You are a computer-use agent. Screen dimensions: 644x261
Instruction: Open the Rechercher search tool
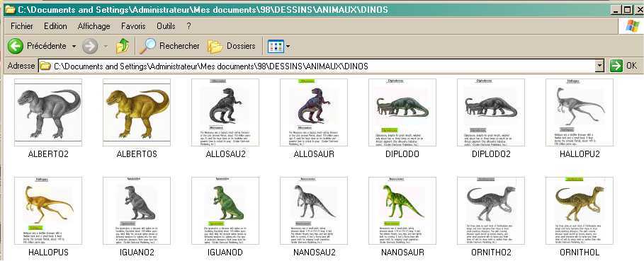pyautogui.click(x=169, y=46)
